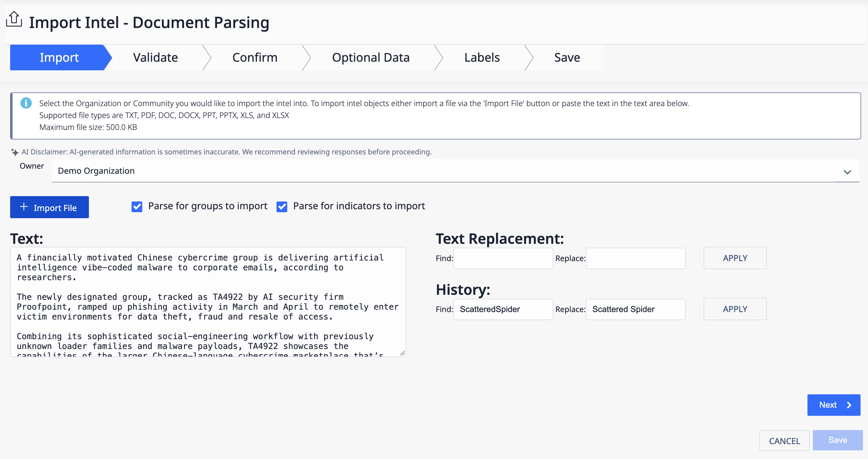The image size is (868, 459).
Task: Click the AI sparkle icon before disclaimer
Action: (x=15, y=152)
